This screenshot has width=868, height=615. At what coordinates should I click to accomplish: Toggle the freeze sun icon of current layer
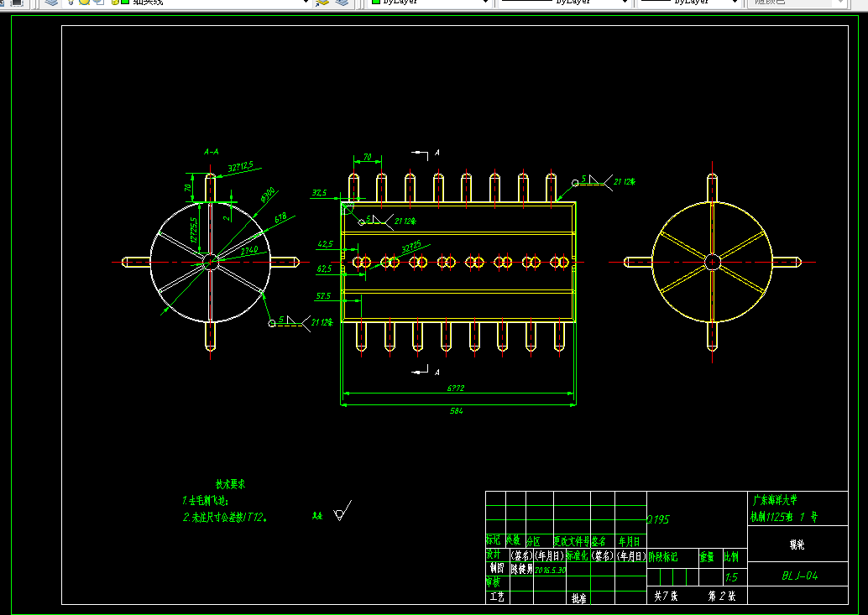click(x=84, y=2)
